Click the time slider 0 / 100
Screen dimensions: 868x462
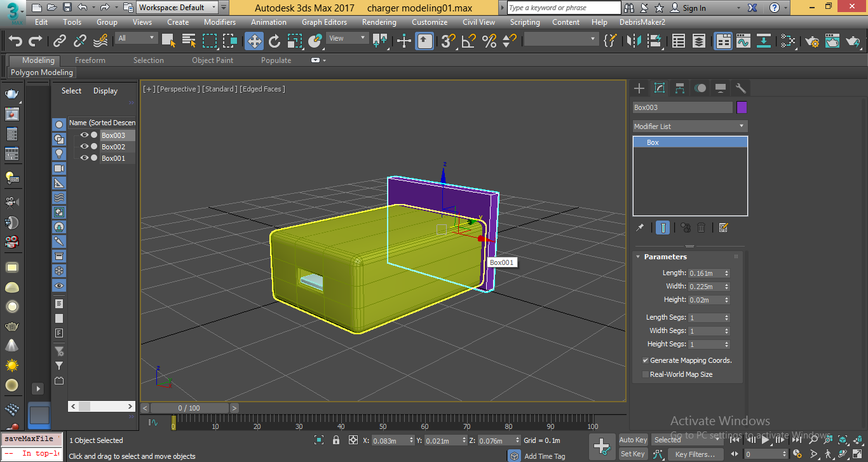point(189,408)
